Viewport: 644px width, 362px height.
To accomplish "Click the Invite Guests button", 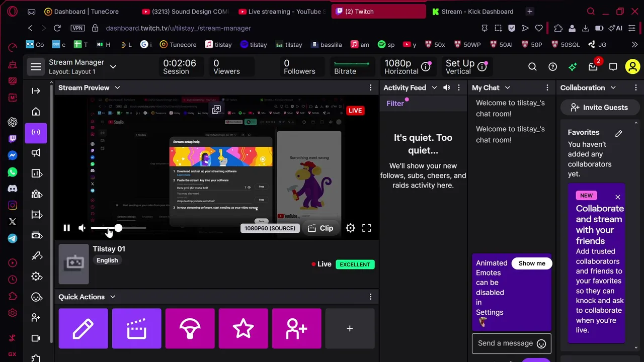I will pos(599,108).
